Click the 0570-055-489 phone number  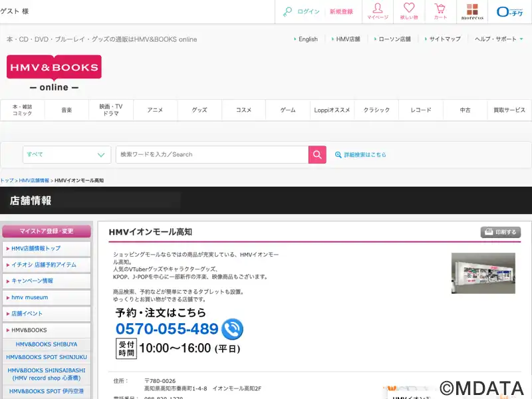167,329
